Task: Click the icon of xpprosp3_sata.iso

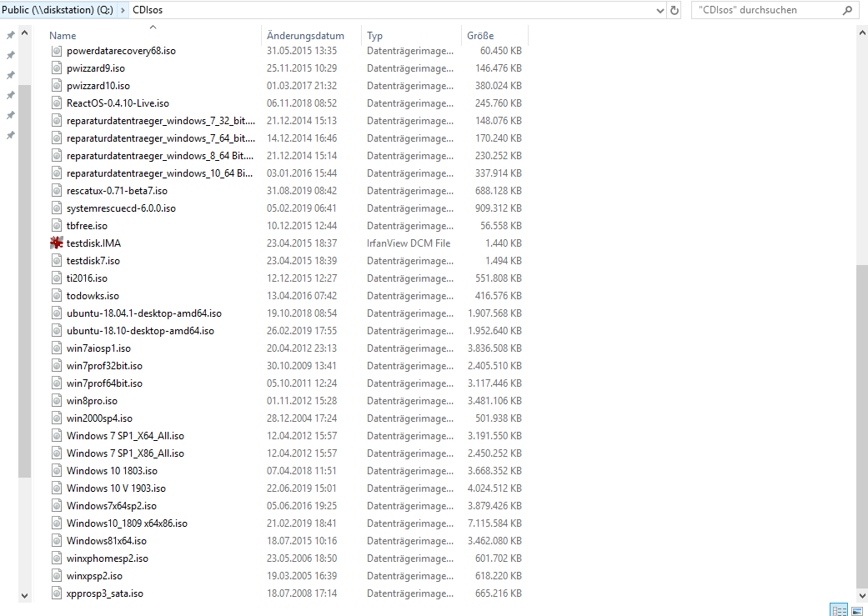Action: (x=57, y=593)
